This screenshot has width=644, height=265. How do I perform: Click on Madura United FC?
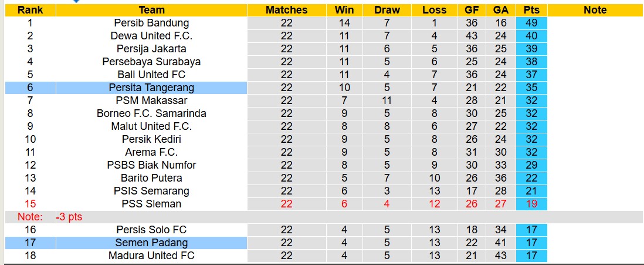pos(151,256)
